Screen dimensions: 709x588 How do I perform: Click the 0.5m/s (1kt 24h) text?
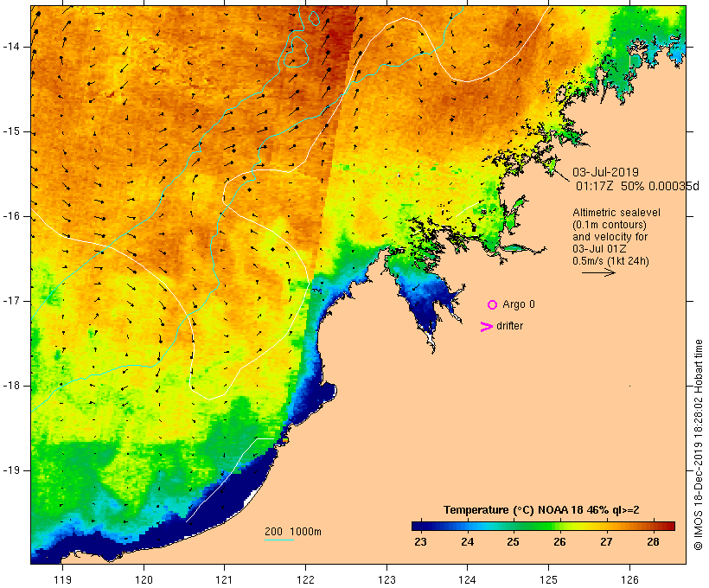point(610,261)
